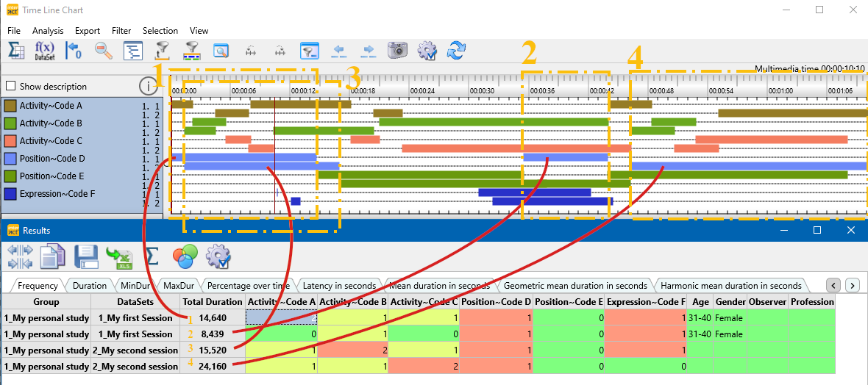Open the f(x) DataSet function tool
Viewport: 868px width, 385px height.
[x=44, y=51]
